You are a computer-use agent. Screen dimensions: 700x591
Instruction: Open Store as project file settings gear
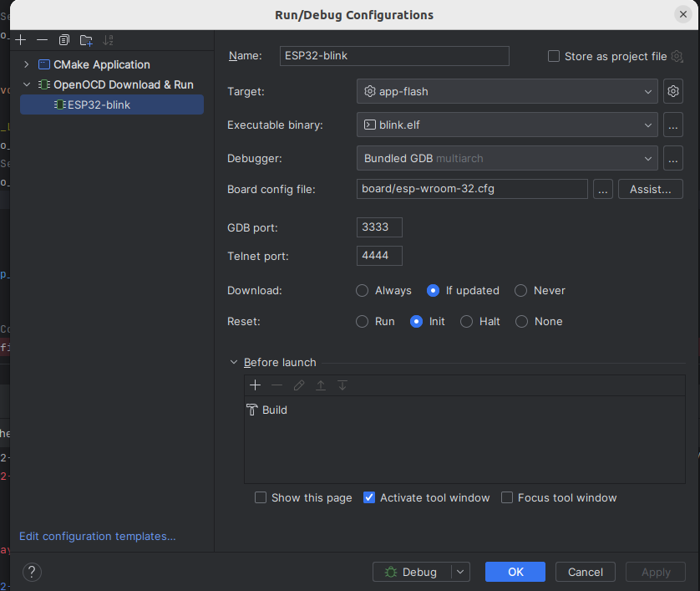(x=677, y=56)
